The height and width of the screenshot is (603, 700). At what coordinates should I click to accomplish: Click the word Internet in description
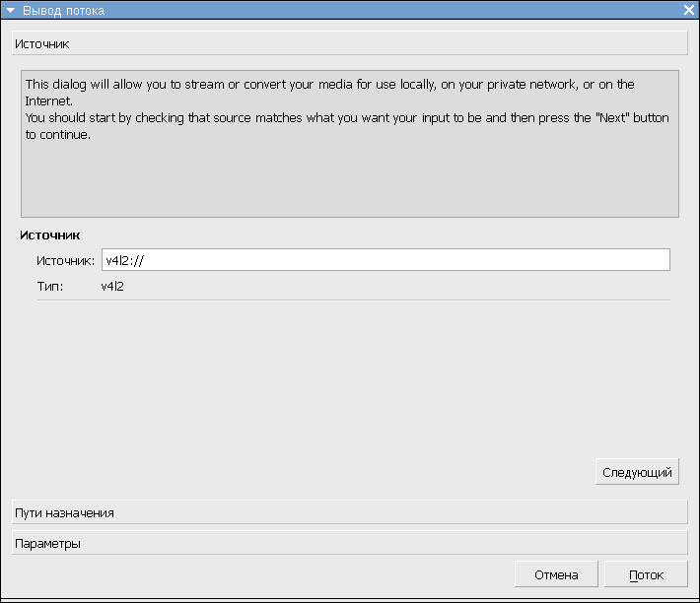pyautogui.click(x=48, y=101)
